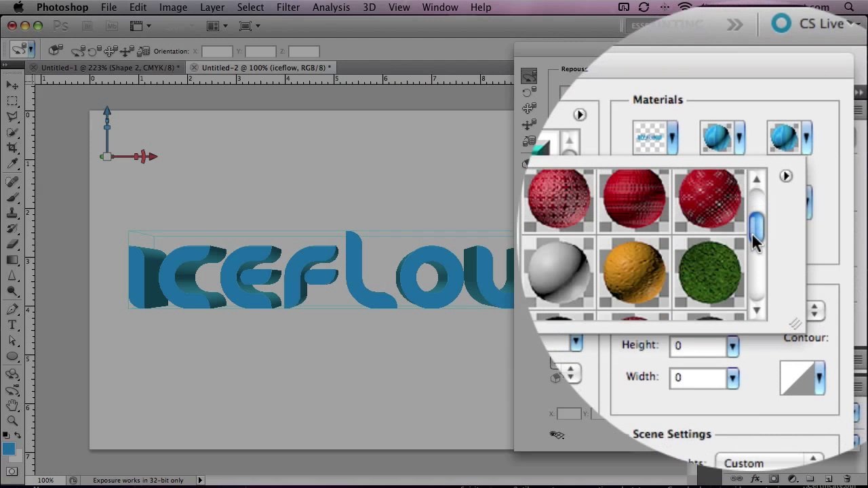Select the Rectangular Marquee tool
Viewport: 868px width, 488px height.
12,101
